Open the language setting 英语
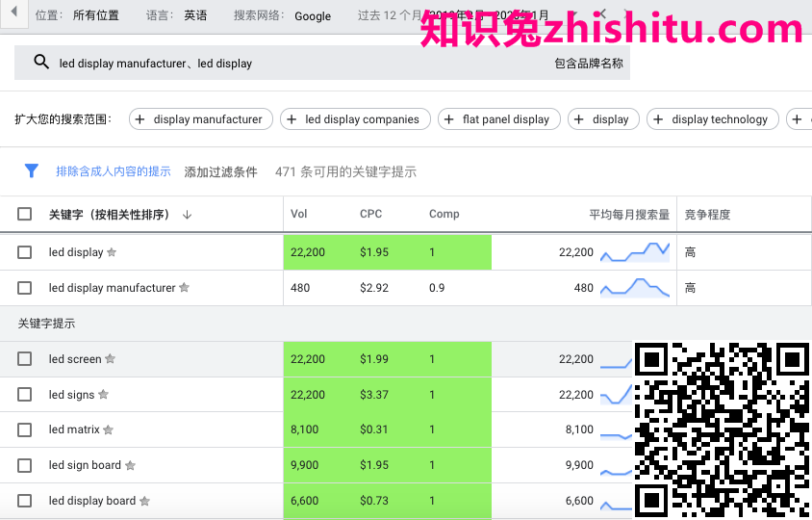The height and width of the screenshot is (520, 812). click(x=195, y=15)
